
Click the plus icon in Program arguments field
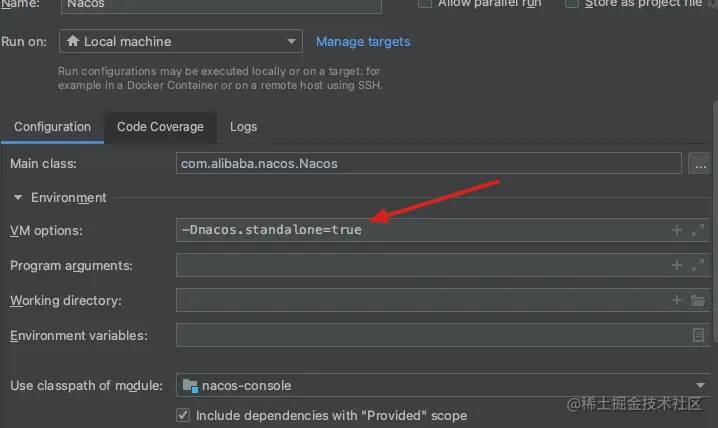point(678,265)
